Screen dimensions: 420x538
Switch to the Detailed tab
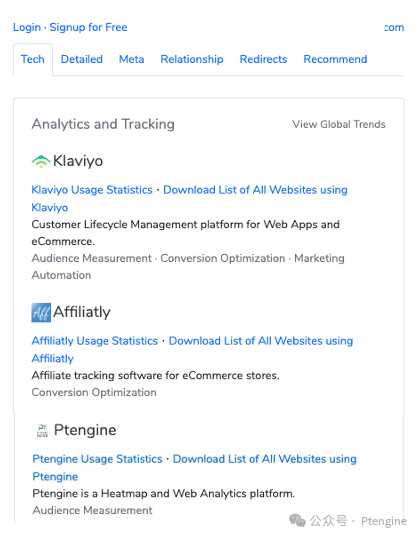click(x=82, y=59)
